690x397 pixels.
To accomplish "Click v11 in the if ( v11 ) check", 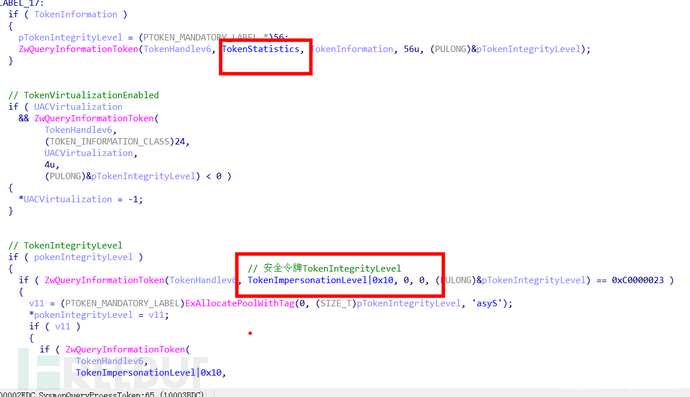I will [62, 326].
